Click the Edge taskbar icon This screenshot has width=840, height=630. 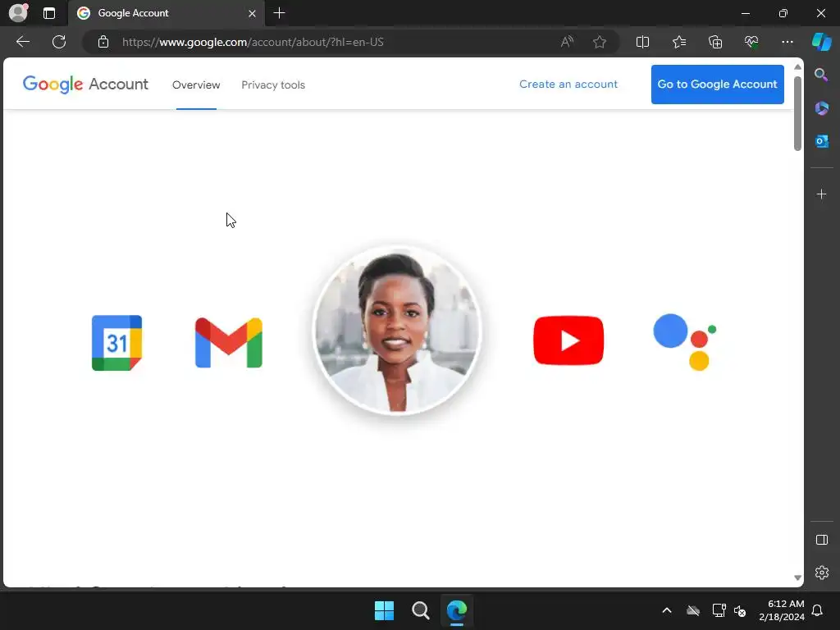(457, 610)
